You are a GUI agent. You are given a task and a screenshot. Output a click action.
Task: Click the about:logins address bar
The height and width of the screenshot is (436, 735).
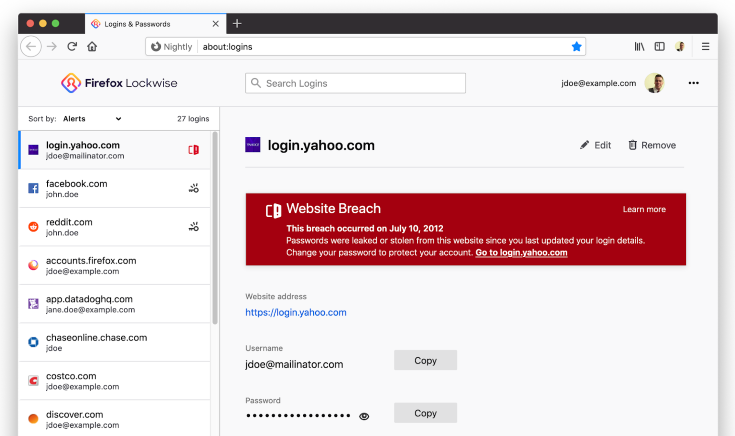(x=366, y=46)
